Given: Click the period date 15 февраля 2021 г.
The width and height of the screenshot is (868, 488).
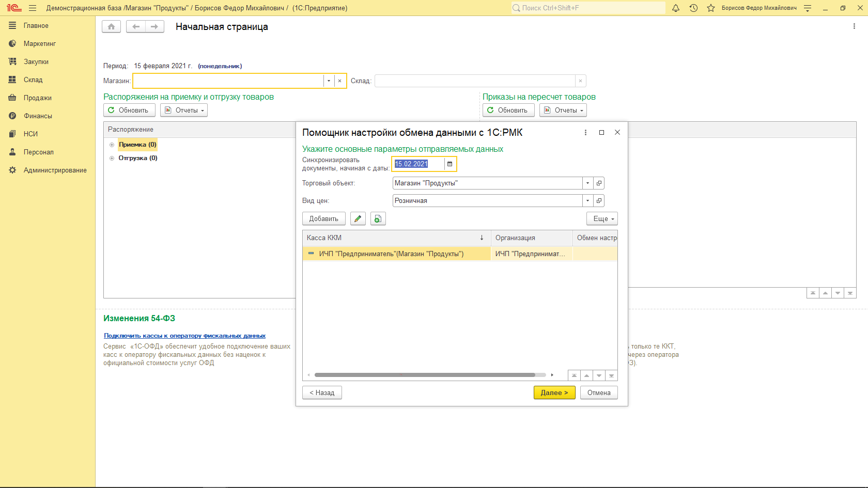Looking at the screenshot, I should pos(163,66).
